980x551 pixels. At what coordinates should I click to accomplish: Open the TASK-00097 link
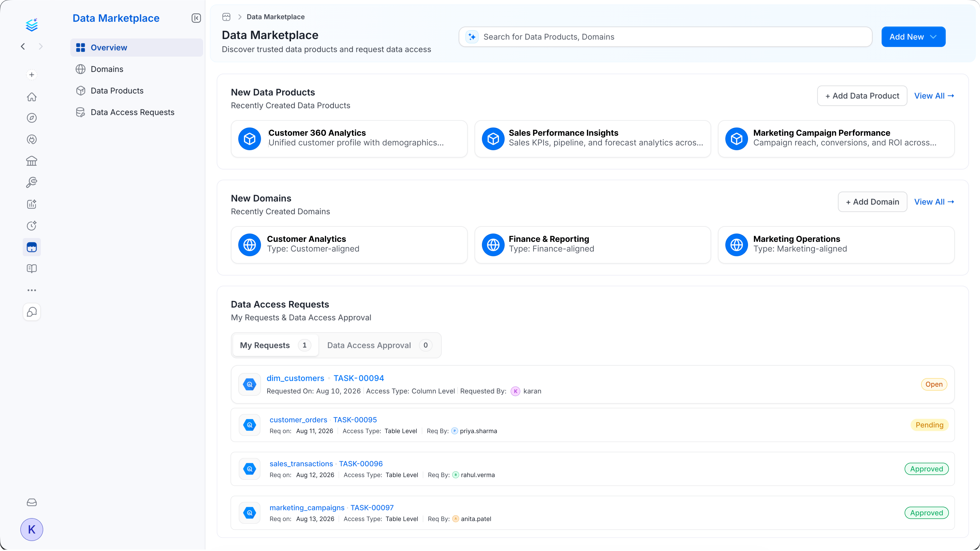tap(372, 508)
